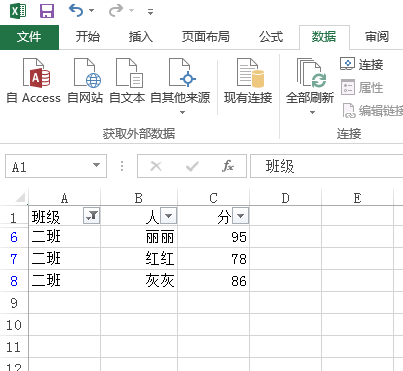Open the active filter on 班级 column
Screen dimensions: 403x371
[x=92, y=216]
